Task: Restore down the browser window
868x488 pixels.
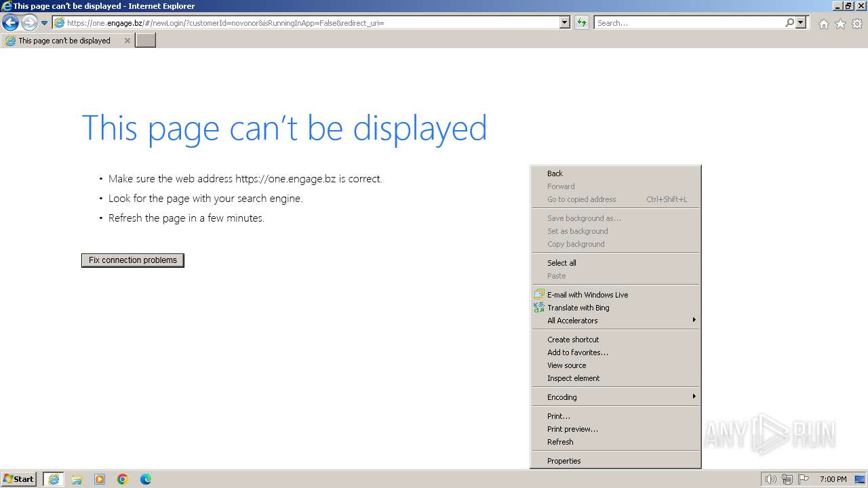Action: coord(848,6)
